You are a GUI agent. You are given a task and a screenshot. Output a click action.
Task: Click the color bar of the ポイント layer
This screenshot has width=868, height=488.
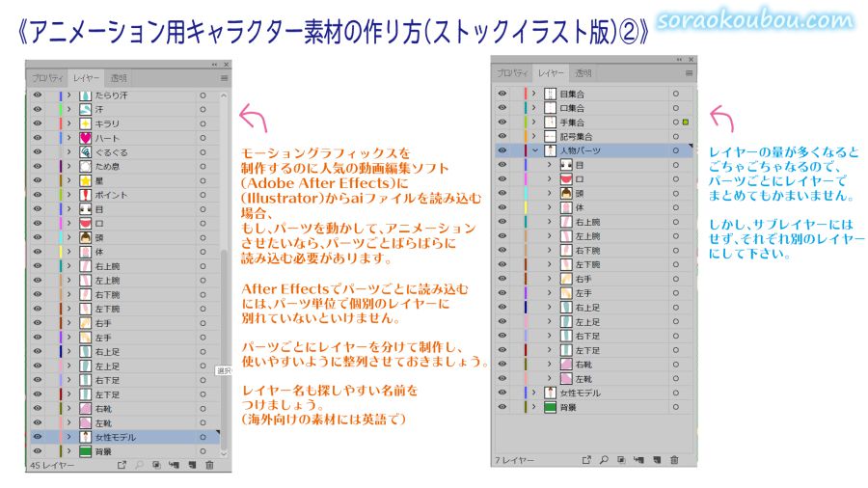click(61, 195)
